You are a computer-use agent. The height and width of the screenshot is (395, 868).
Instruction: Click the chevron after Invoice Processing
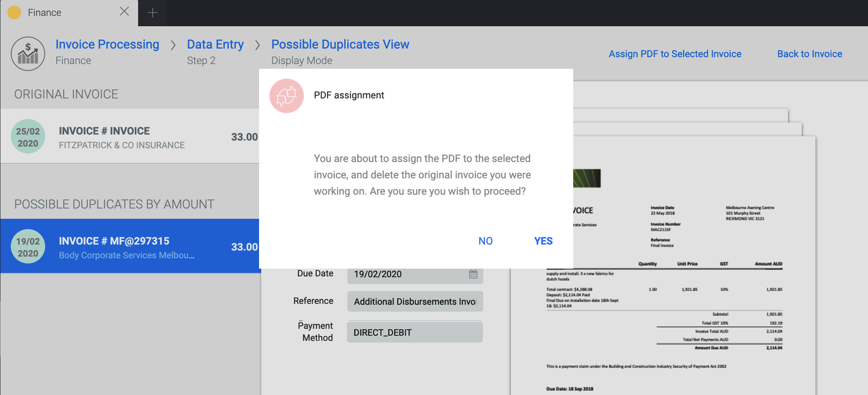click(x=173, y=45)
